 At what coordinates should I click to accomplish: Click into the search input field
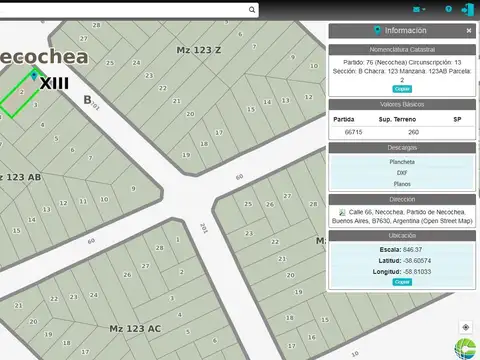tap(123, 10)
